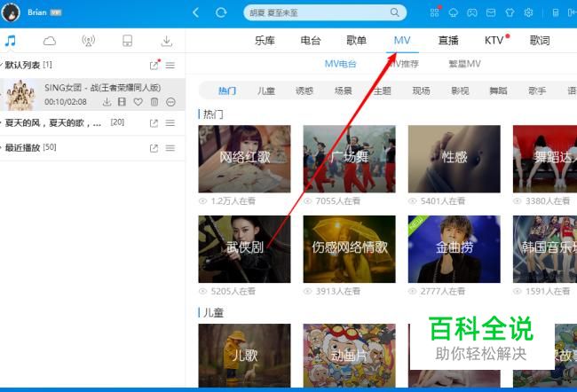The width and height of the screenshot is (577, 392).
Task: Switch to the KTV tab
Action: (494, 40)
